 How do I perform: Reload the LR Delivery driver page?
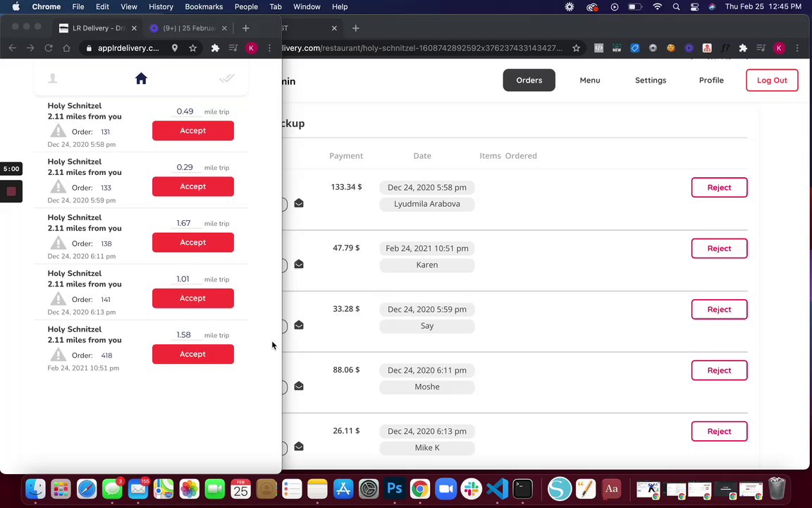click(x=48, y=48)
